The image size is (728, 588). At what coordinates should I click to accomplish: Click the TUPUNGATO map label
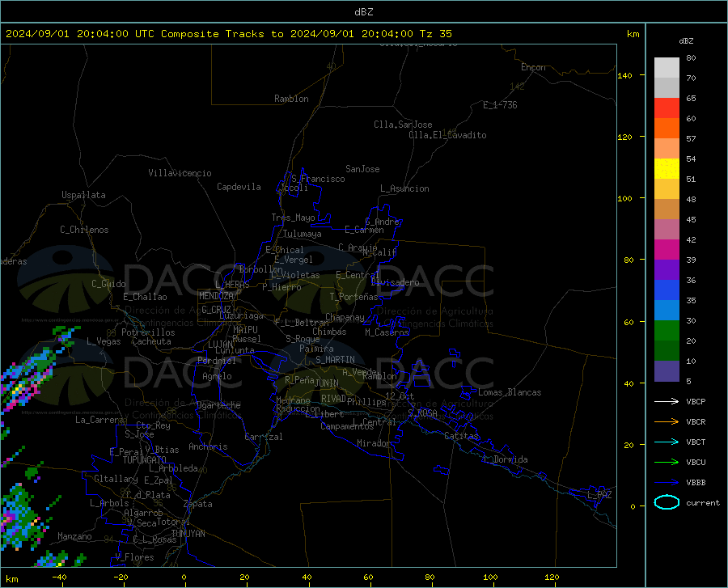click(x=145, y=460)
